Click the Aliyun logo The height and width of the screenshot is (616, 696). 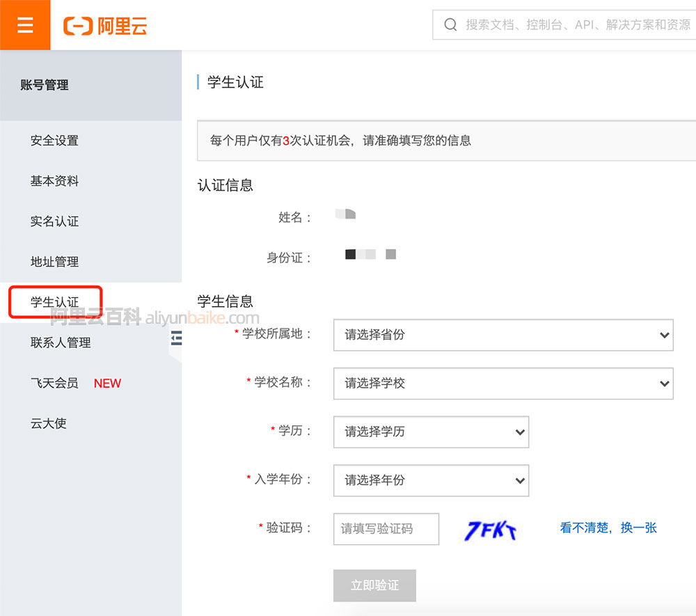point(105,26)
